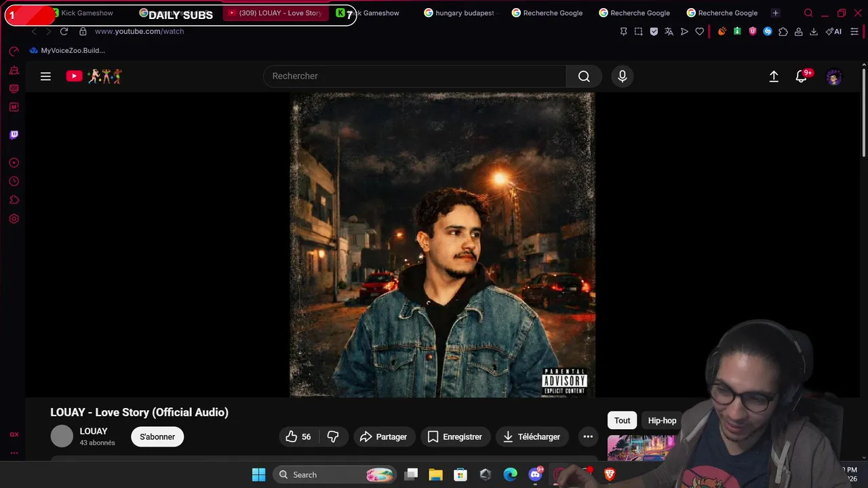Open the GX Cleaner sidebar icon
868x488 pixels.
tap(14, 70)
